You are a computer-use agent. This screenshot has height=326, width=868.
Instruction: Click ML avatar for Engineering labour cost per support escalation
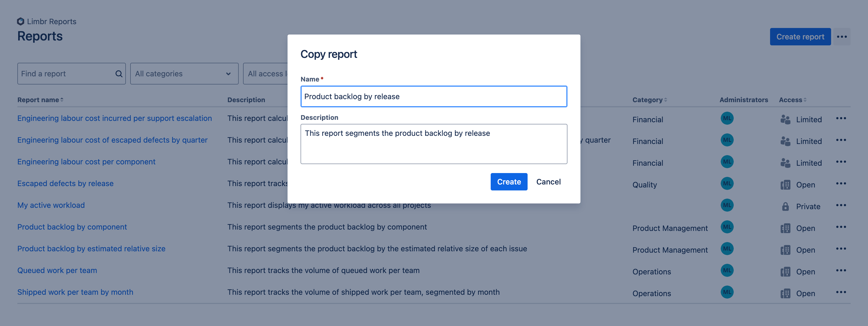(x=727, y=118)
